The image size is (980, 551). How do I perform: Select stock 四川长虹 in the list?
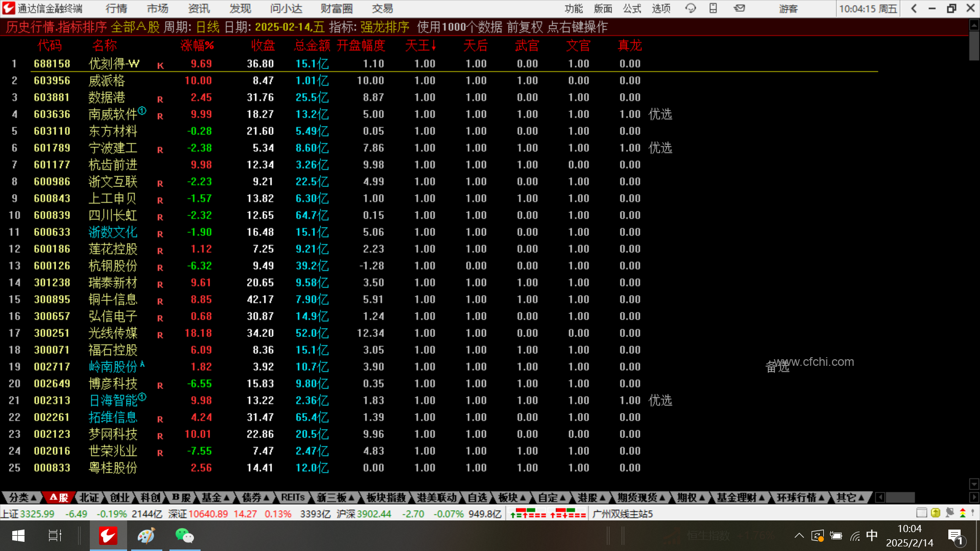(113, 215)
